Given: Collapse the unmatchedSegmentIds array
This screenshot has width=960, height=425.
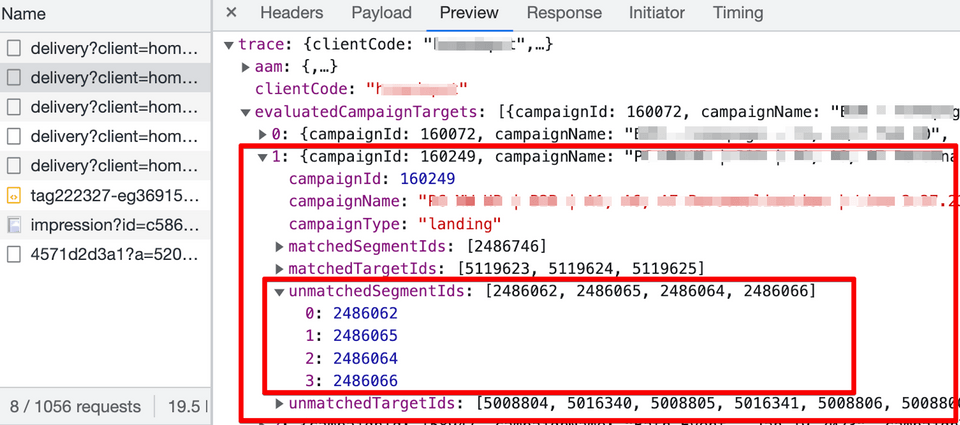Looking at the screenshot, I should click(x=280, y=292).
